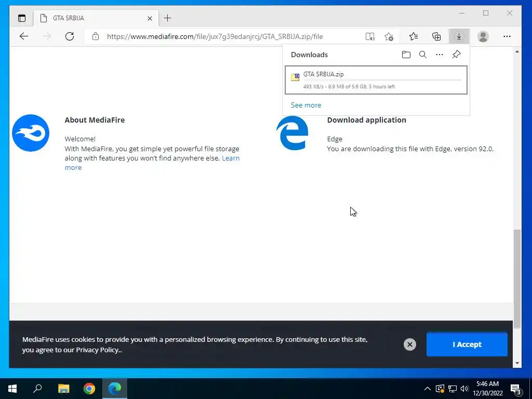Click the Edge taskbar icon
This screenshot has height=399, width=532.
(x=115, y=389)
